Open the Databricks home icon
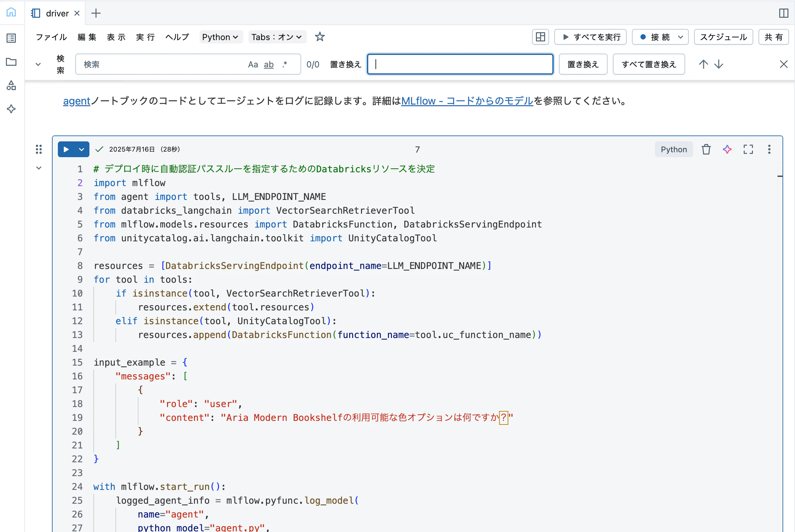The height and width of the screenshot is (532, 795). coord(11,12)
